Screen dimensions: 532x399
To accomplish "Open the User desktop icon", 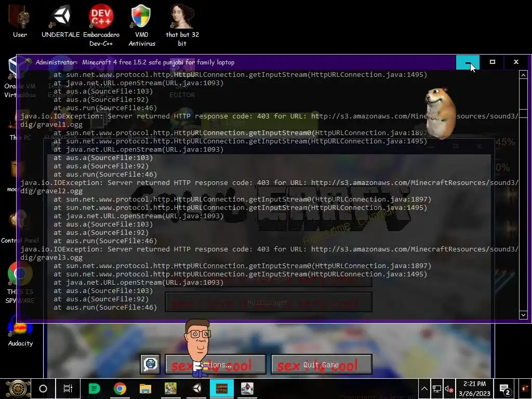I will point(20,21).
